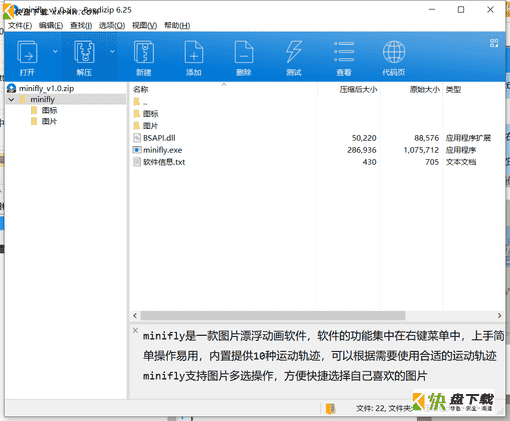Screen dimensions: 510x421
Task: Click the 430 compressed size cell
Action: (x=369, y=162)
